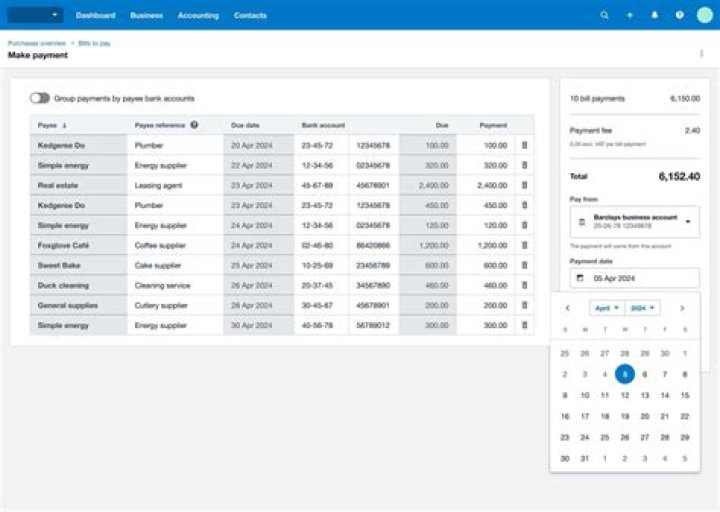720x512 pixels.
Task: Toggle Group payments by payee bank accounts
Action: point(40,98)
